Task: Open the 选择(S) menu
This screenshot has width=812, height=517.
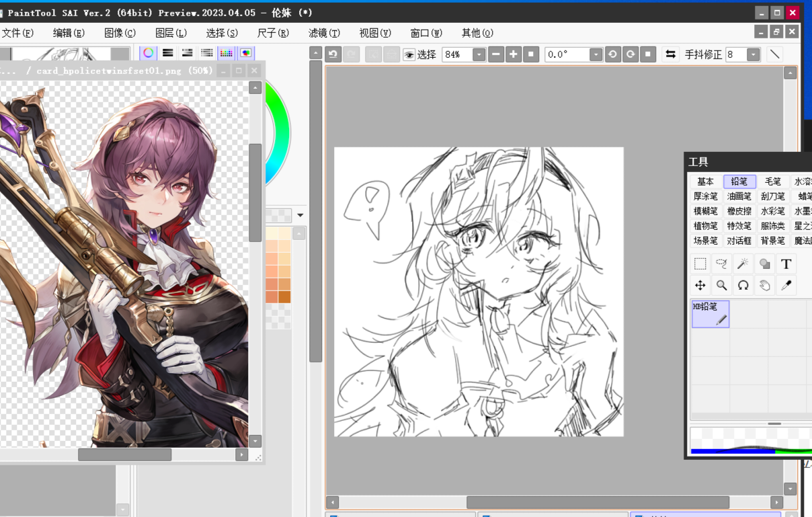Action: 222,32
